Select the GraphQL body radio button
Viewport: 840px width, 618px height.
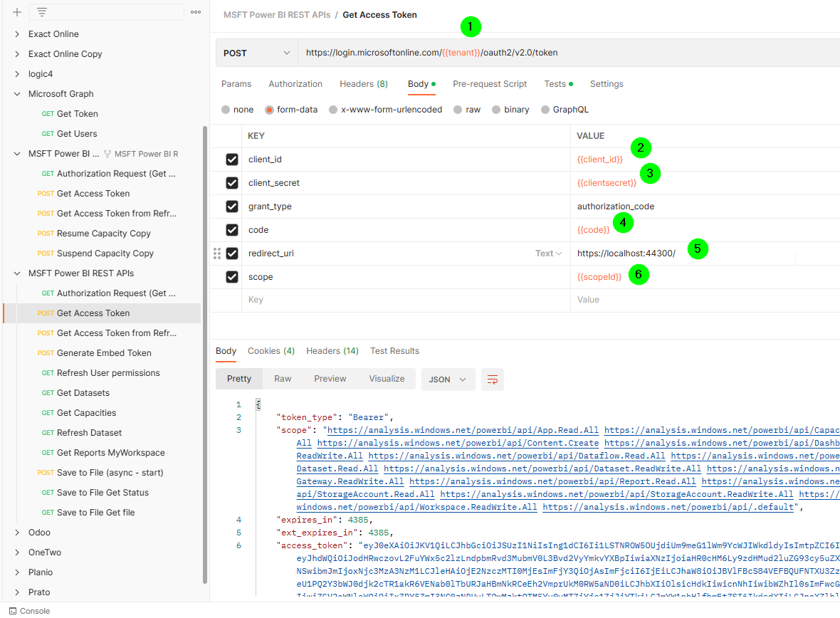[545, 110]
